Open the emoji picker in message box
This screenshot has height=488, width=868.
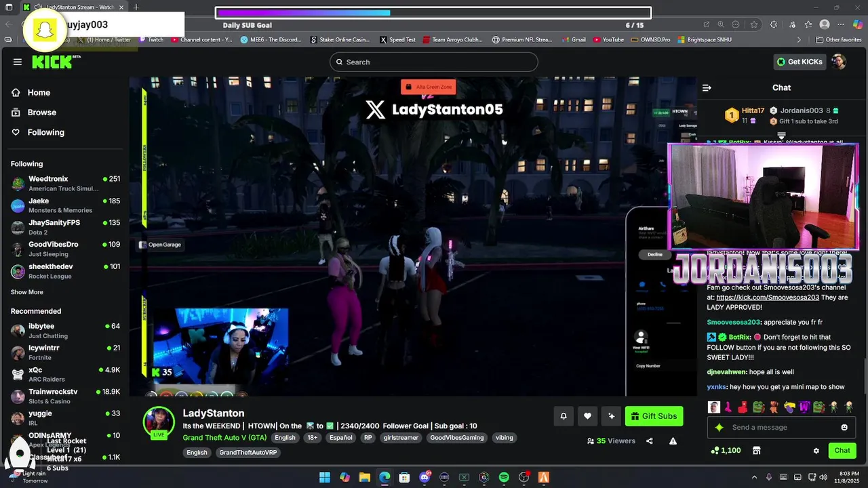pyautogui.click(x=844, y=427)
